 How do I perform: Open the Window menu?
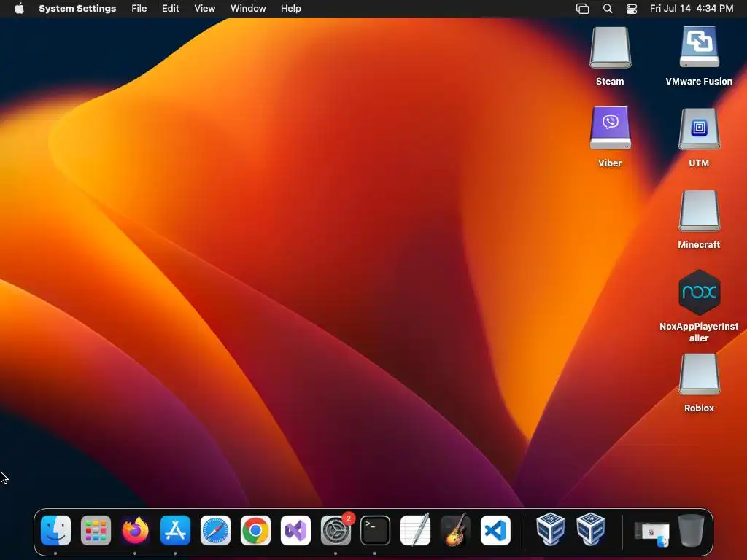pyautogui.click(x=248, y=9)
